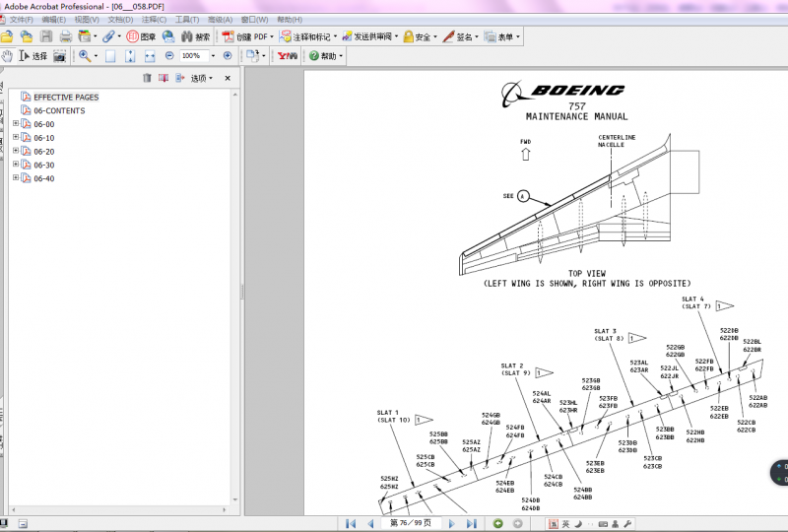Viewport: 788px width, 532px height.
Task: Click green Previous View arrow
Action: pyautogui.click(x=497, y=523)
